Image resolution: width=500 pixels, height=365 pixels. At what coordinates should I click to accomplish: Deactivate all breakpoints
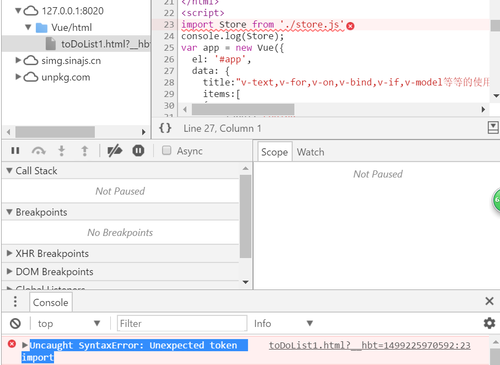click(115, 151)
